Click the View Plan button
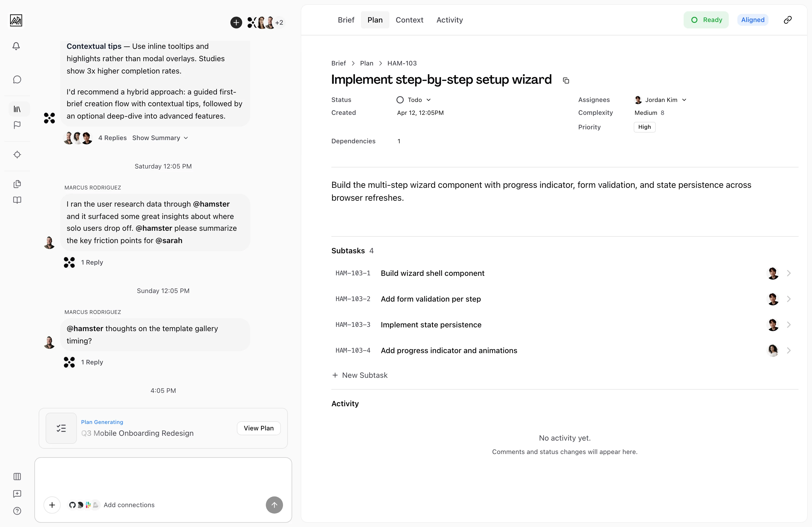 (258, 428)
